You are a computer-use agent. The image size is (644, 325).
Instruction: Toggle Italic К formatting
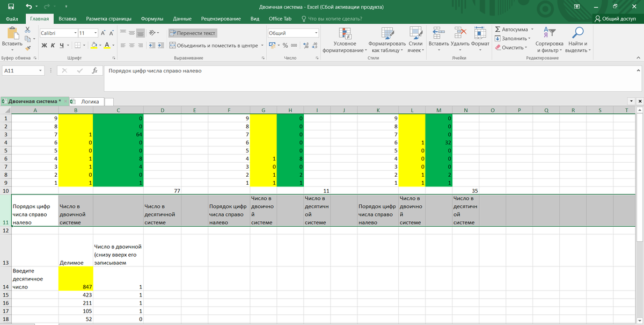click(53, 45)
